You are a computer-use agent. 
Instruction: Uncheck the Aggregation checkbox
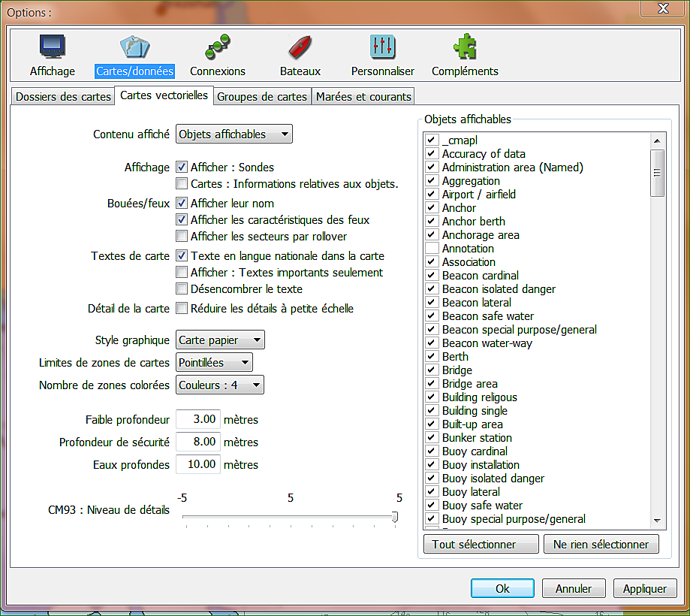[x=432, y=180]
